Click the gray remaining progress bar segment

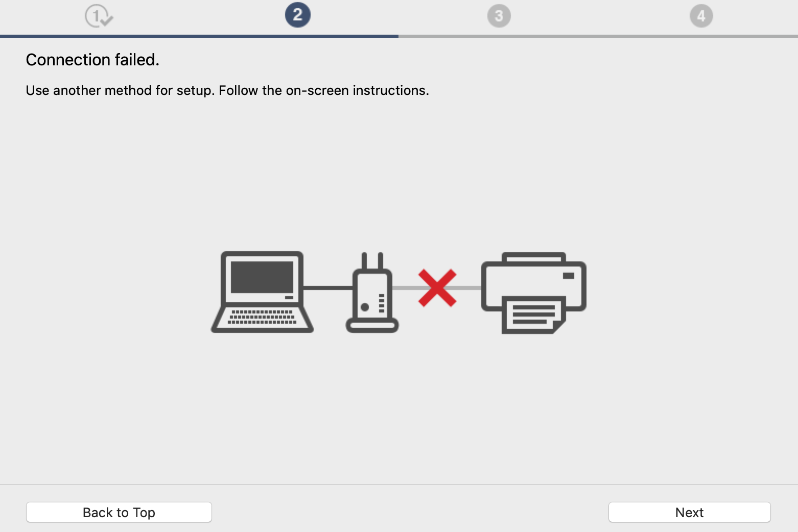(598, 36)
